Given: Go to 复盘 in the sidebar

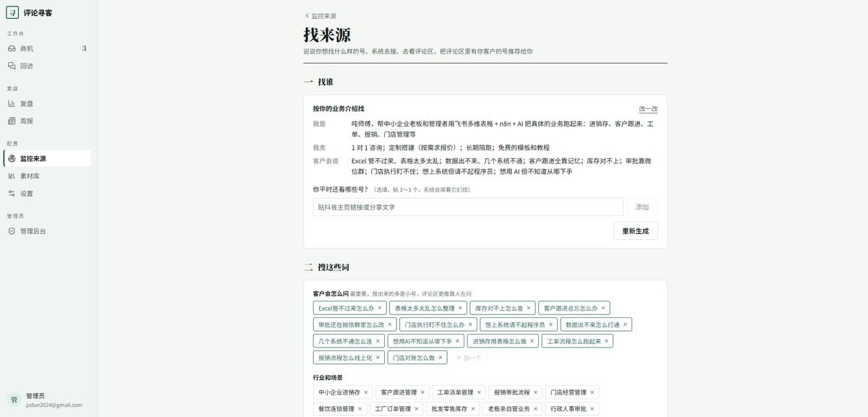Looking at the screenshot, I should pos(47,103).
